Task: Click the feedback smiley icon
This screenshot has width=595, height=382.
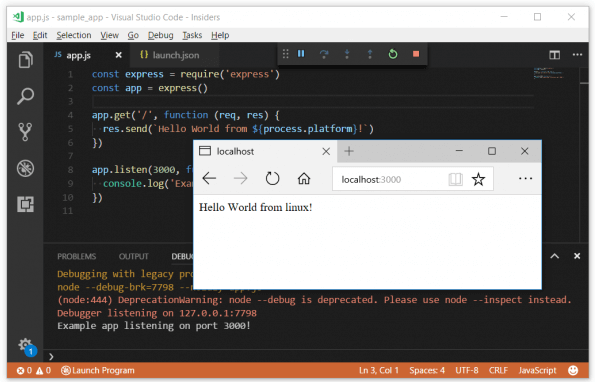Action: [x=573, y=370]
